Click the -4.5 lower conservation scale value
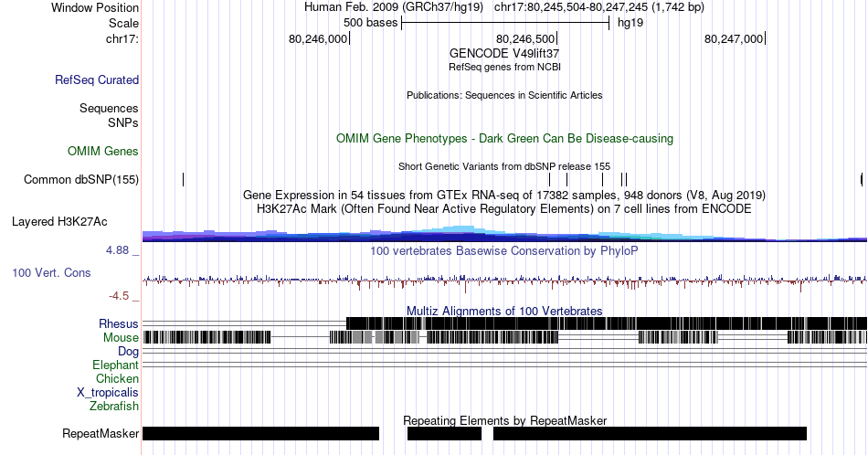This screenshot has height=455, width=868. 119,296
